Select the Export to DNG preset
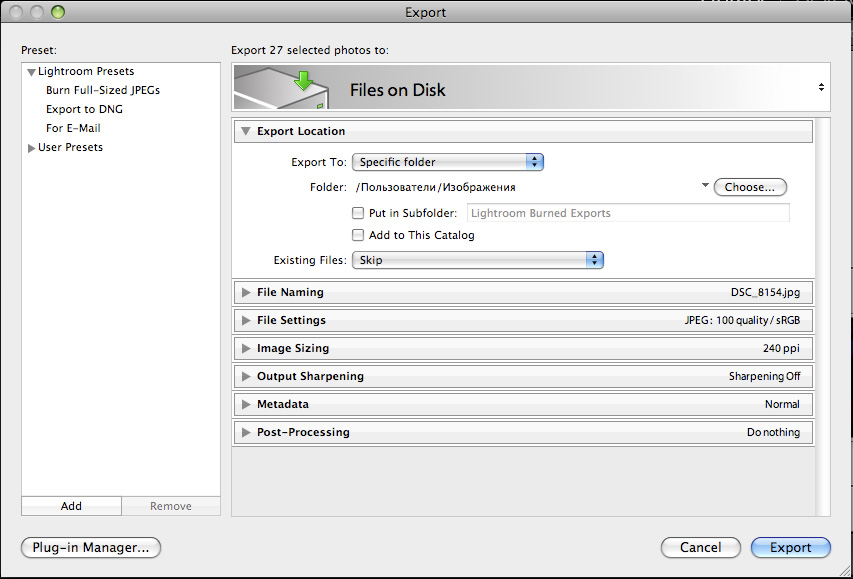 point(84,109)
